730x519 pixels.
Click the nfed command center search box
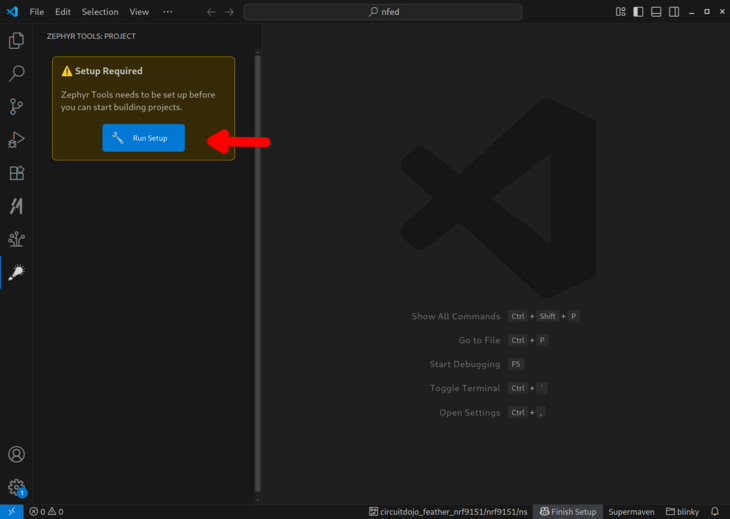tap(383, 12)
